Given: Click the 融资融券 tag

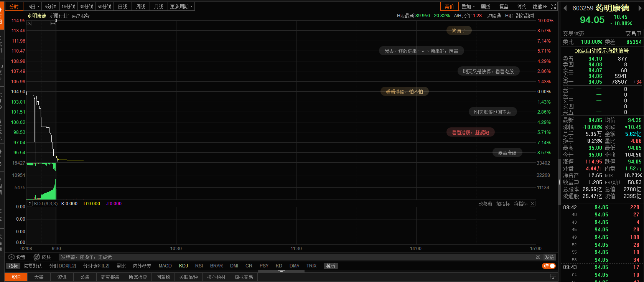Looking at the screenshot, I should point(525,16).
